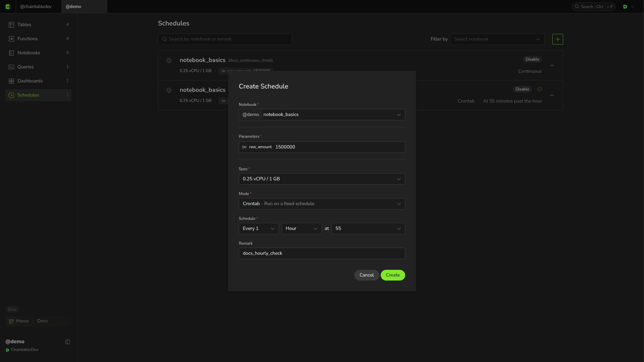Click the Remark field with docs_hourly_check
Screen dimensions: 644x362
pos(322,253)
